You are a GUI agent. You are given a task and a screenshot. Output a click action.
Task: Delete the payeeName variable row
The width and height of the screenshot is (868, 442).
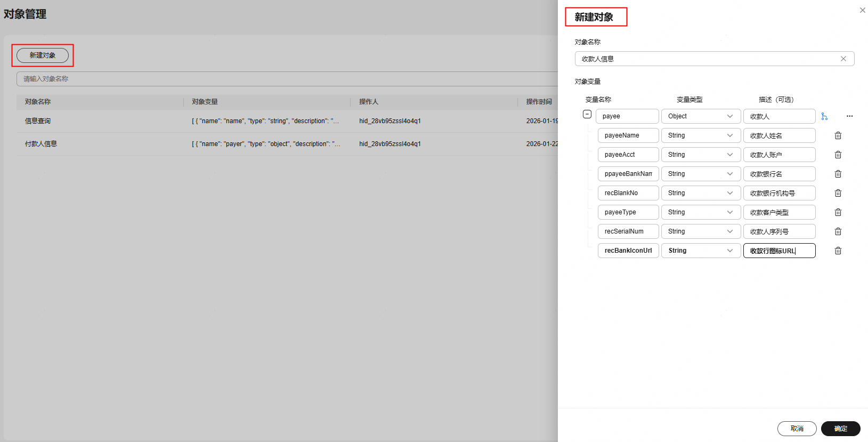[x=838, y=135]
